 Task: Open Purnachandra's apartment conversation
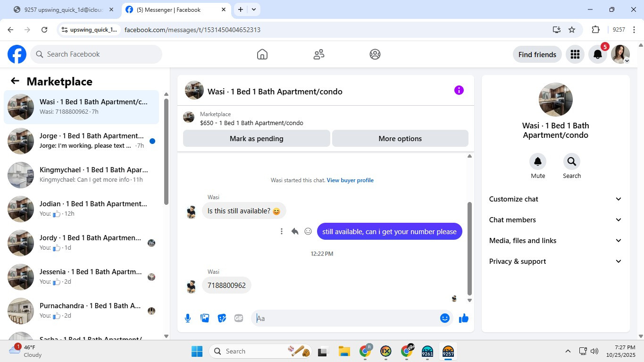pos(81,311)
